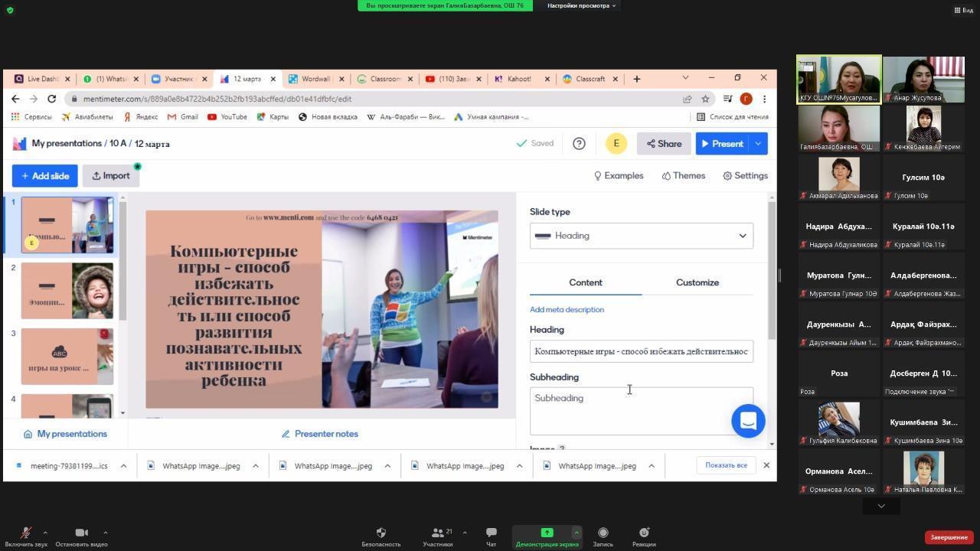Click the help question mark icon
The width and height of the screenshot is (980, 551).
pos(579,144)
